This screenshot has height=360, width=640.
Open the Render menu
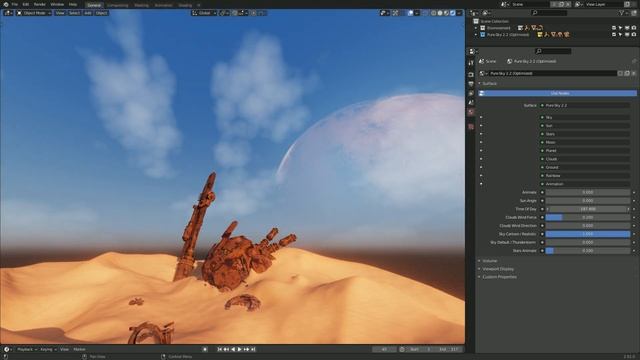coord(40,4)
